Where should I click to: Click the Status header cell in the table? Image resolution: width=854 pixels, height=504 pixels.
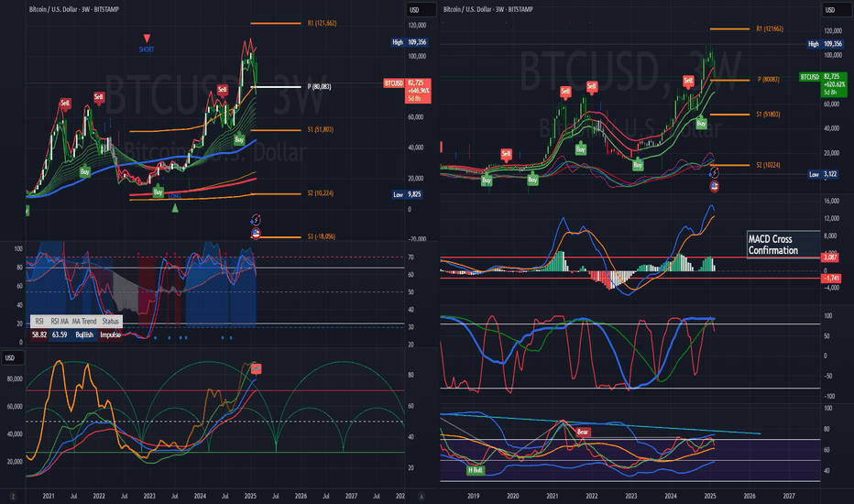[x=111, y=322]
